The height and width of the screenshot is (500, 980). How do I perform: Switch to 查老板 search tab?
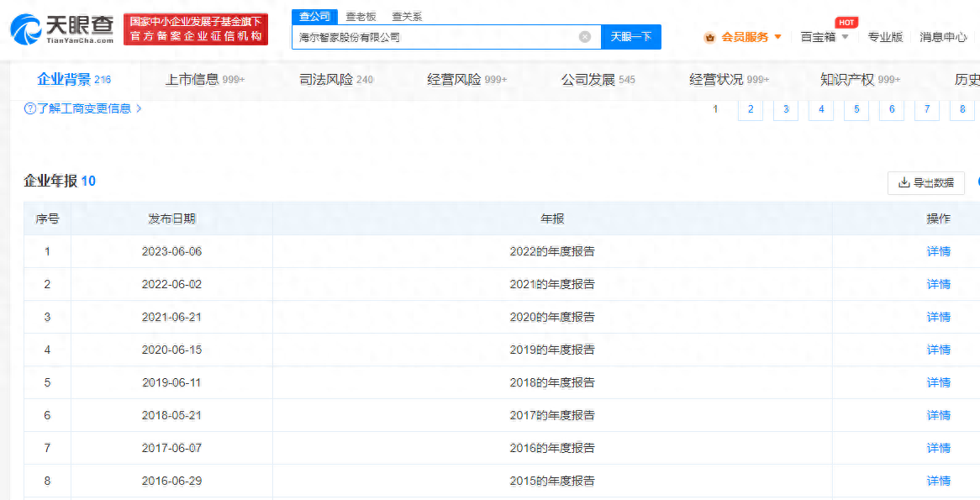(361, 17)
